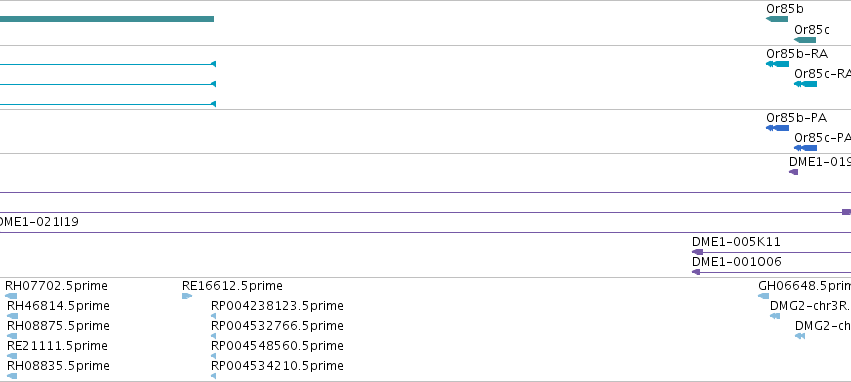Click the RE21111.5prime EST arrow
Screen dimensions: 851x382
click(x=12, y=356)
